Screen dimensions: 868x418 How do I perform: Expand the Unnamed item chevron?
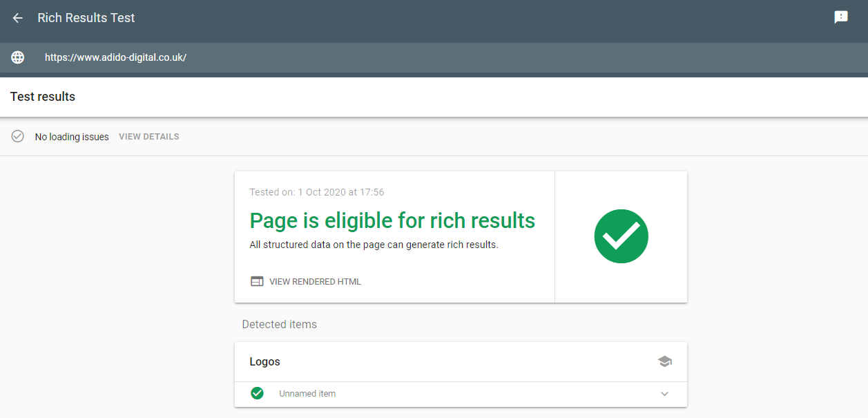tap(664, 394)
